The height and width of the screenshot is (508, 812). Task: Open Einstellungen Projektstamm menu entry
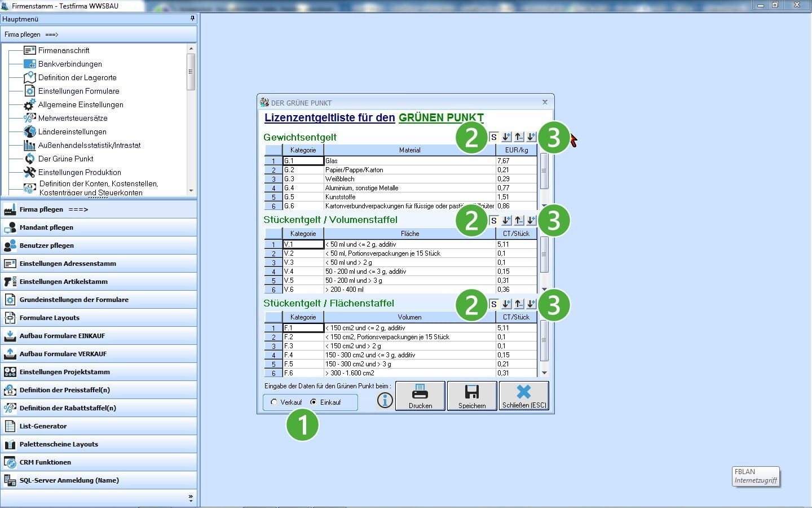pos(99,372)
